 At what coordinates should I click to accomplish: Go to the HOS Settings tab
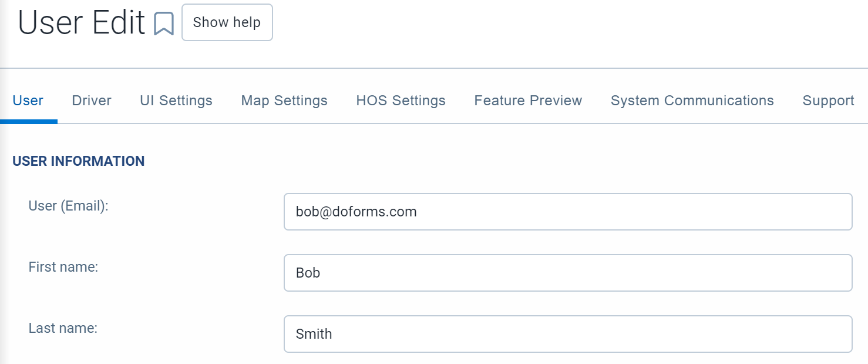click(401, 101)
